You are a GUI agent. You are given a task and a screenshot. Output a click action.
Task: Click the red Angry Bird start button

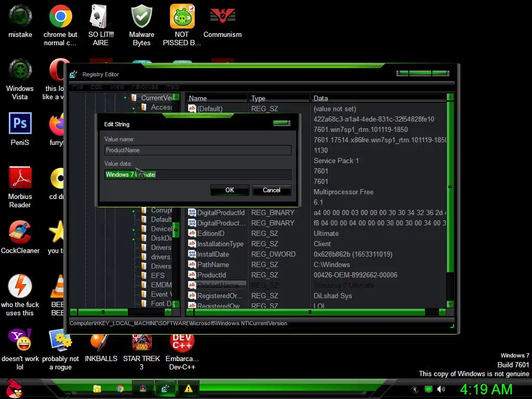click(x=14, y=389)
